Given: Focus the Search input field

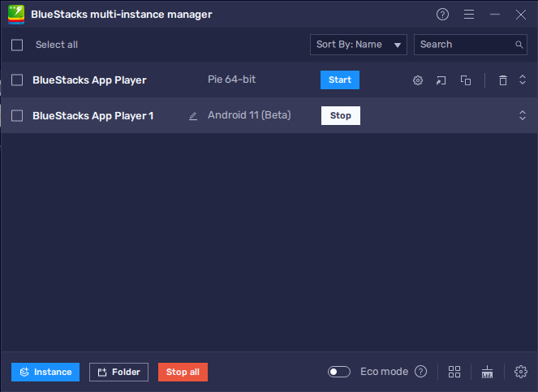Looking at the screenshot, I should 471,45.
